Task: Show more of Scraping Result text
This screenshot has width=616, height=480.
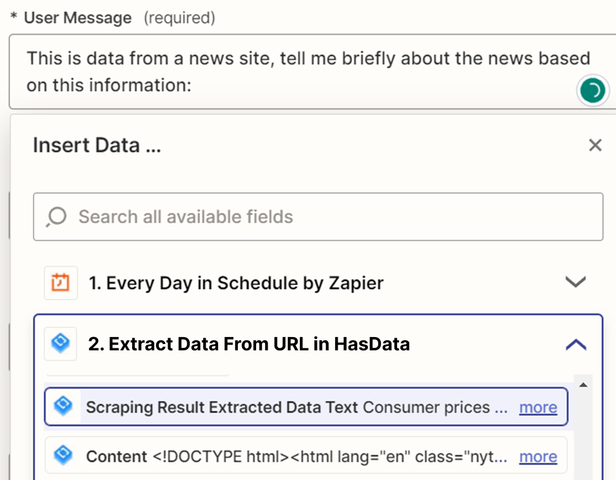Action: click(x=538, y=407)
